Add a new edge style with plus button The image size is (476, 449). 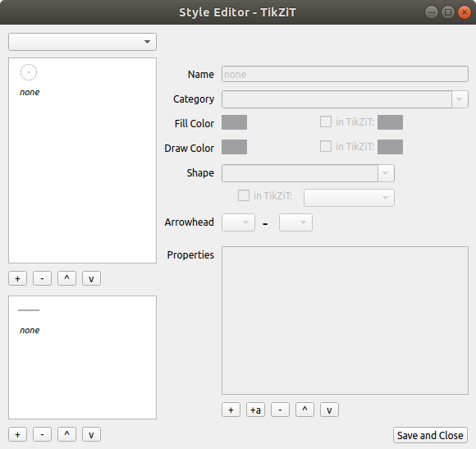tap(17, 434)
